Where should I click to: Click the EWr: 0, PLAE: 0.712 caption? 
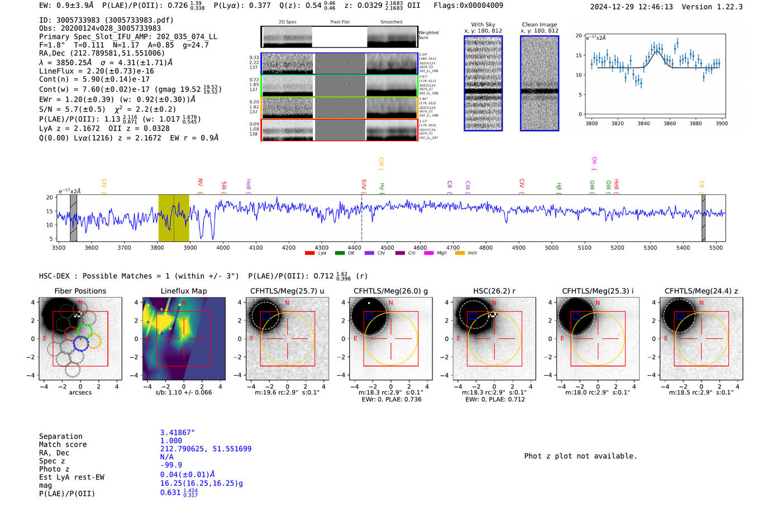pos(495,399)
